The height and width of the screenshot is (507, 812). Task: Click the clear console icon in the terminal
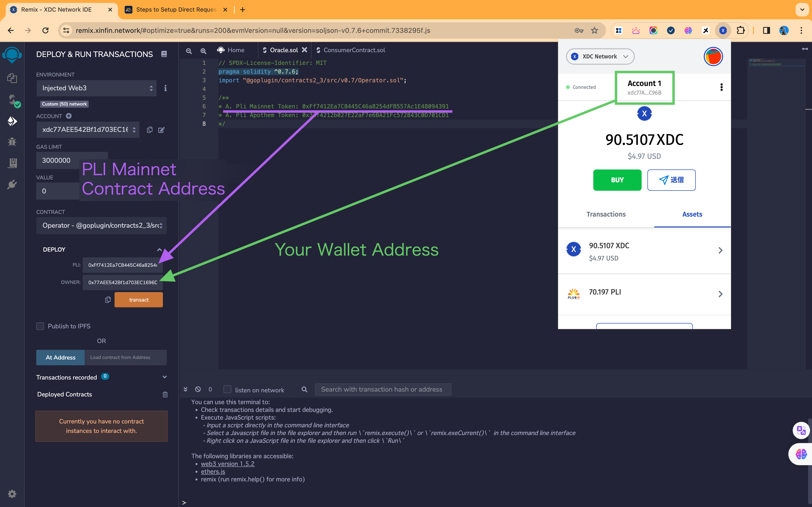(x=198, y=389)
